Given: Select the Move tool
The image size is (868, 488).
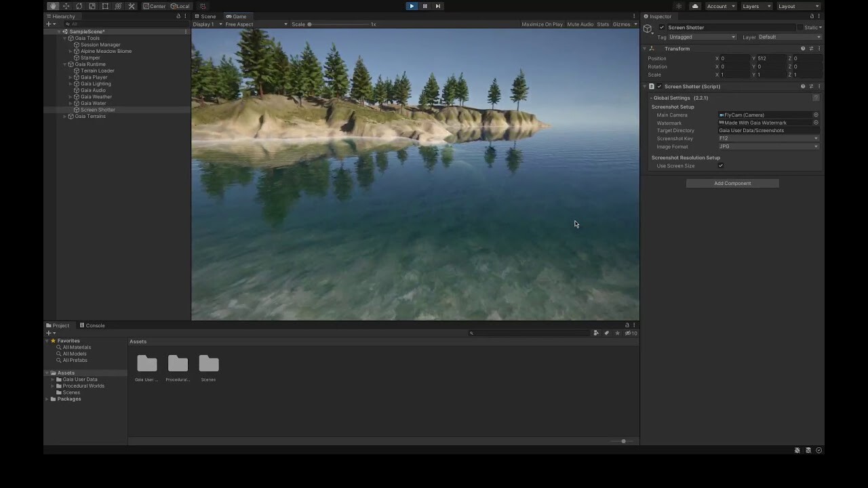Looking at the screenshot, I should (x=66, y=5).
